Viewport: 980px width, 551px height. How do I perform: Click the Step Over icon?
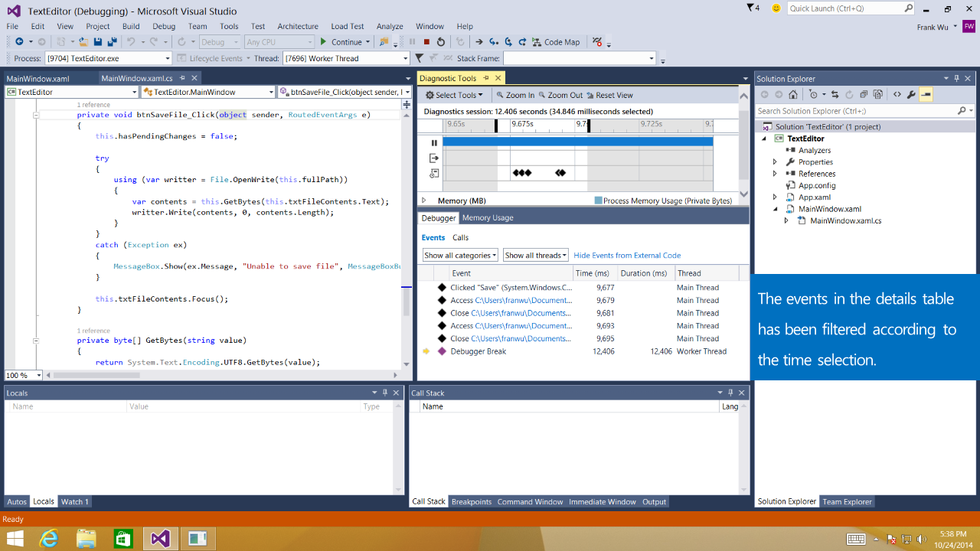508,42
